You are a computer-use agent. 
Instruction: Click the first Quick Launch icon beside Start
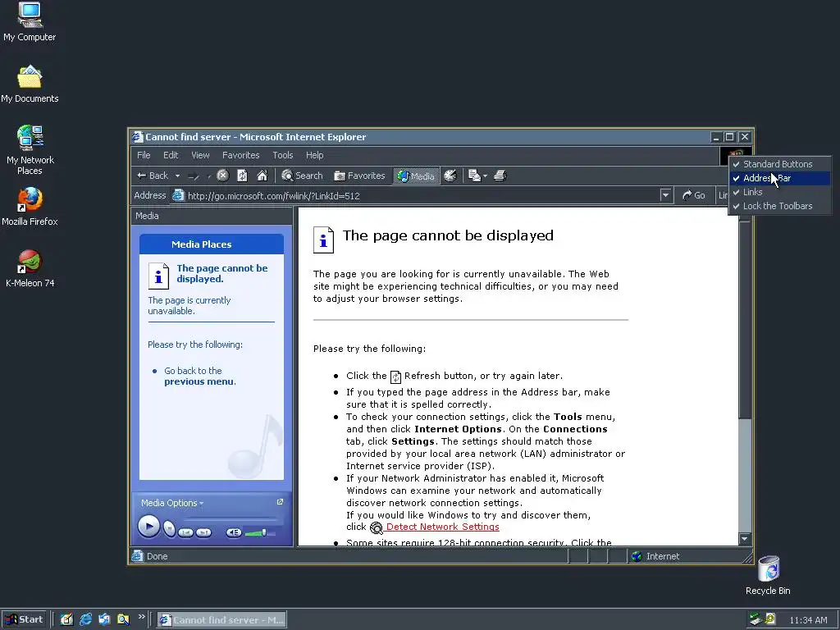(x=66, y=620)
